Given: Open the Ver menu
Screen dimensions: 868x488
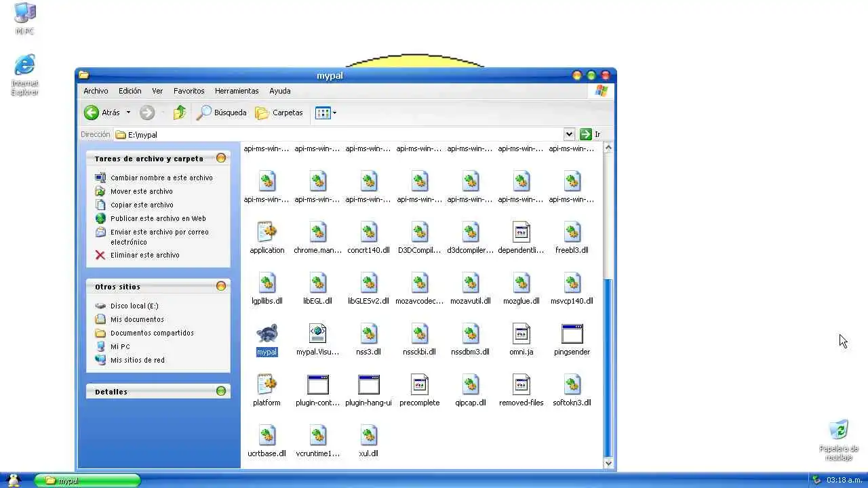Looking at the screenshot, I should 157,91.
